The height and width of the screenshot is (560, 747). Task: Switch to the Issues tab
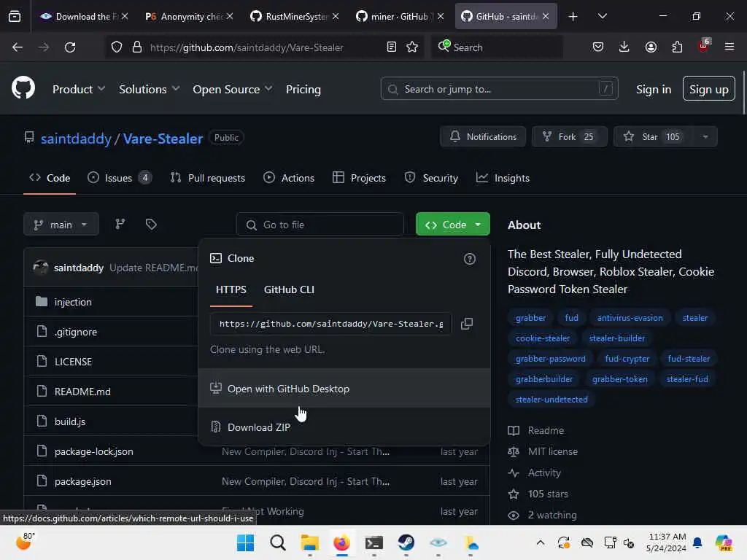tap(120, 178)
